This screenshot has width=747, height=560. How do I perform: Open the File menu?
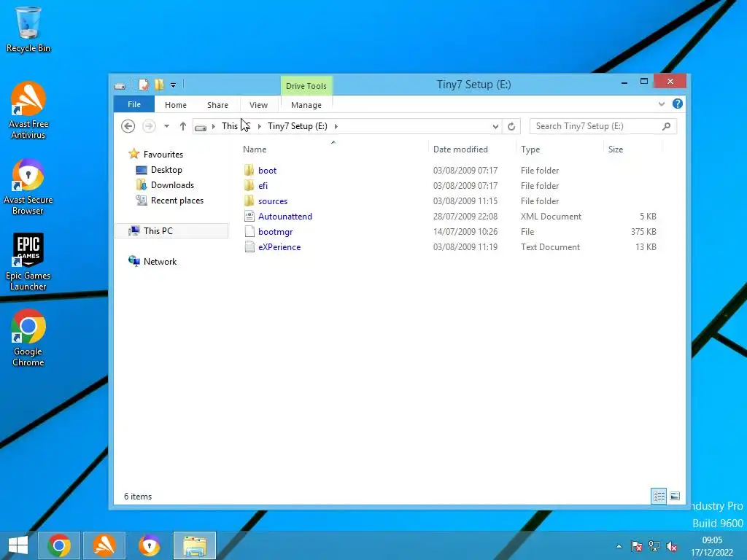134,104
